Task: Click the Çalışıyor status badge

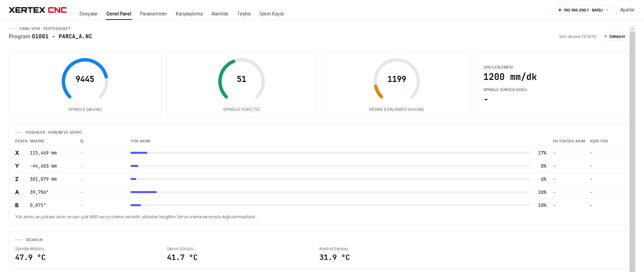Action: pos(615,36)
